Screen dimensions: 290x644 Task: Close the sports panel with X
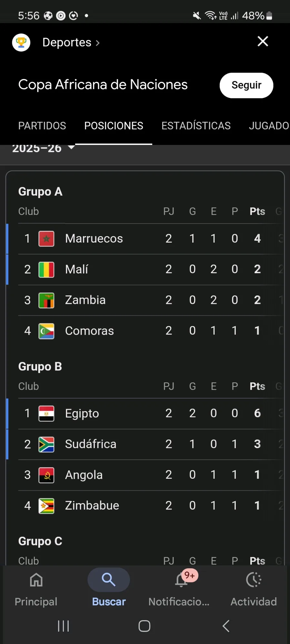pos(263,41)
